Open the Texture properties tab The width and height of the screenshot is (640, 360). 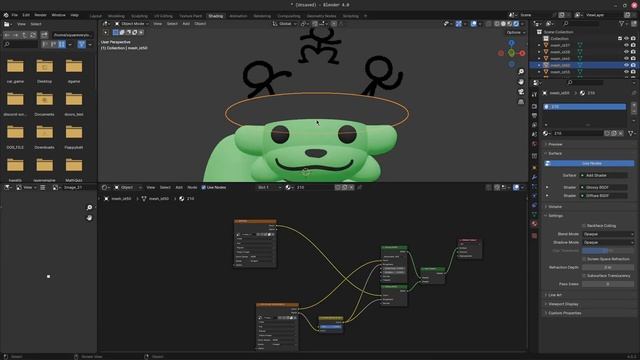click(x=534, y=236)
